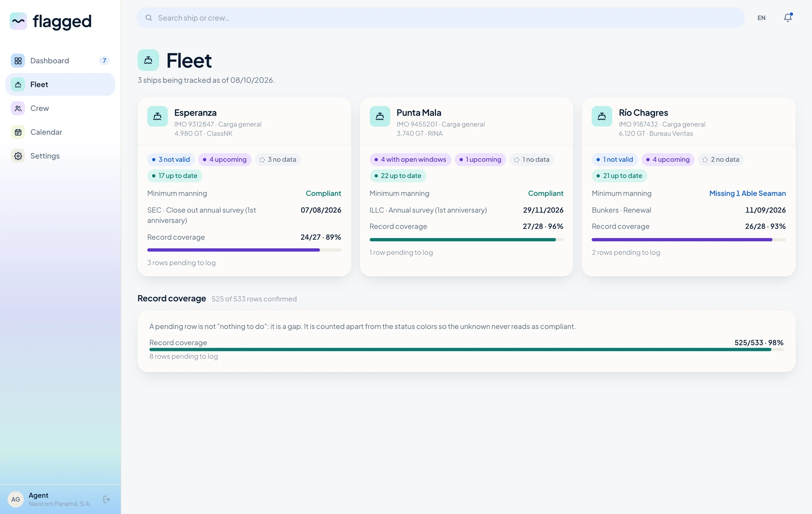Click 8 rows pending to log
The width and height of the screenshot is (812, 514).
click(184, 356)
